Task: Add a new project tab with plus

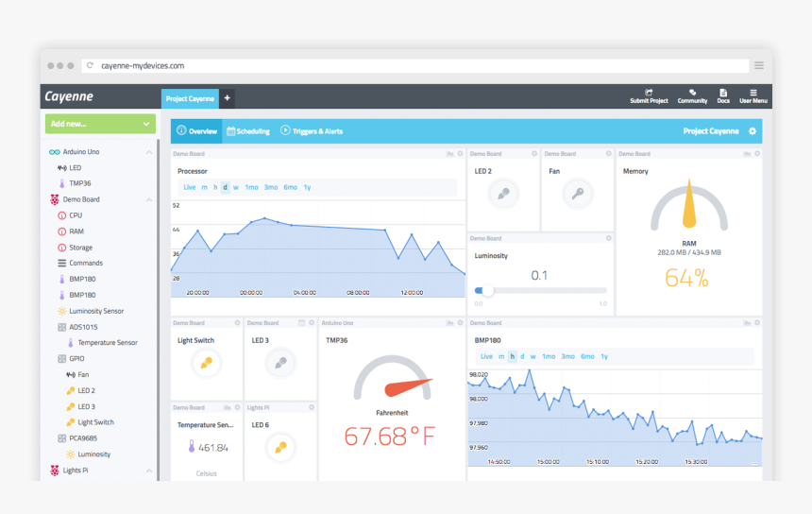Action: 227,98
